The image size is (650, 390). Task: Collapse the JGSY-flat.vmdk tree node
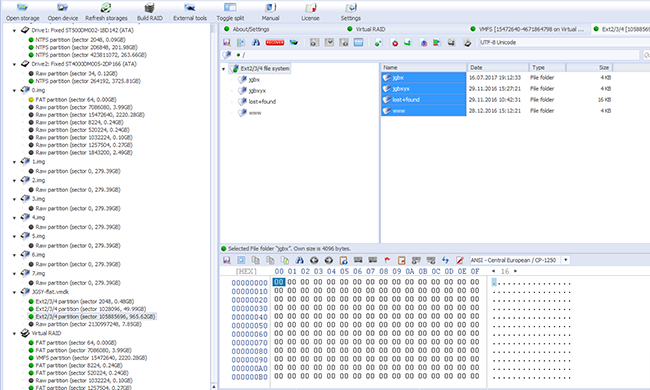coord(15,292)
